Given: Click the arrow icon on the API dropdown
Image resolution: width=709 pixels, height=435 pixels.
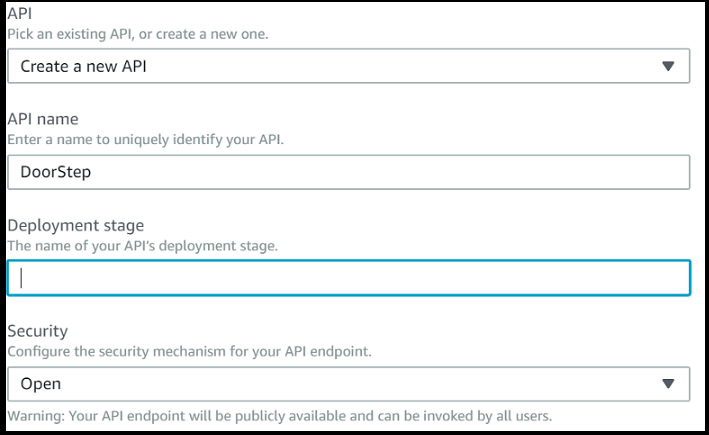Looking at the screenshot, I should [x=669, y=67].
